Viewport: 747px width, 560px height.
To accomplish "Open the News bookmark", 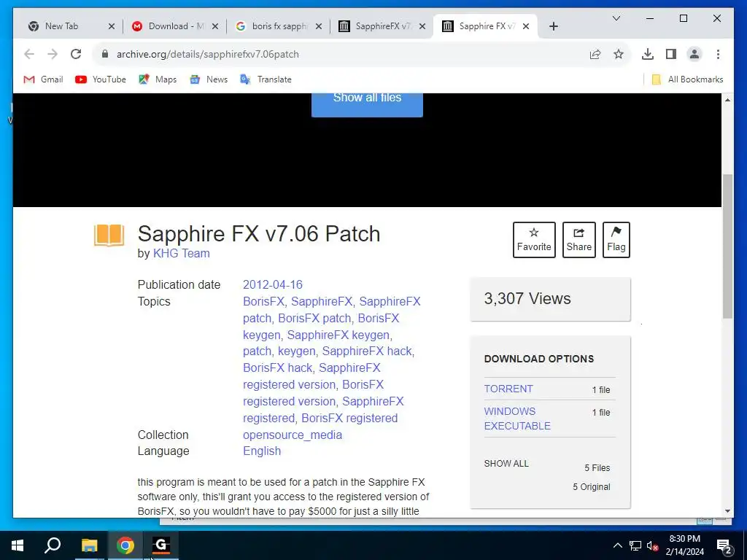I will coord(209,79).
